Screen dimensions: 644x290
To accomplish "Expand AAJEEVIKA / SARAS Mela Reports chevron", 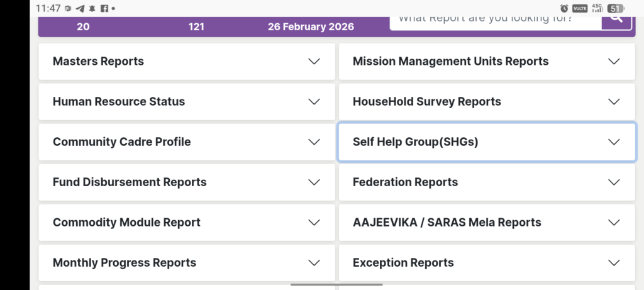I will pyautogui.click(x=614, y=223).
